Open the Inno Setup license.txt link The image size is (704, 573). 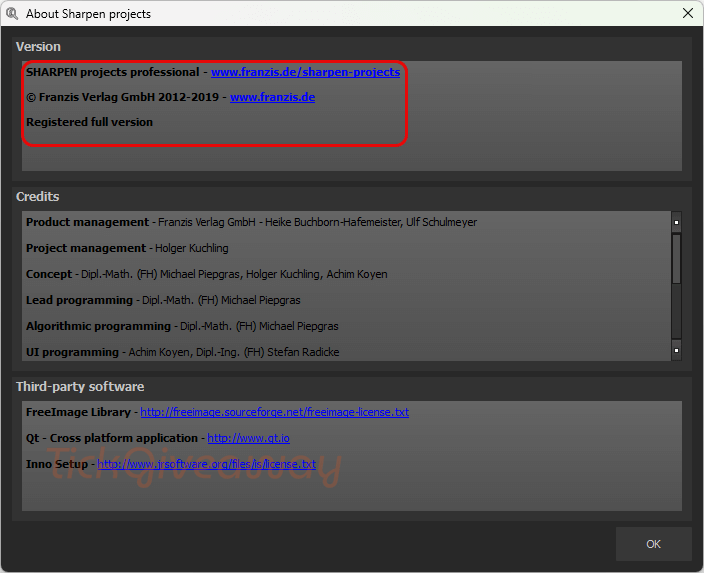point(207,464)
